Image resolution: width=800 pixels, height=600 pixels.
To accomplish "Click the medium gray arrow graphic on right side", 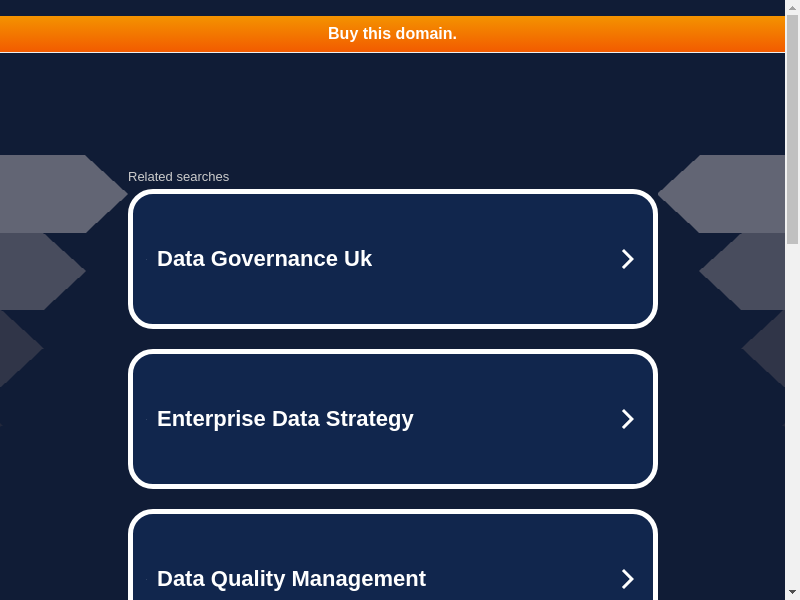I will click(x=748, y=271).
